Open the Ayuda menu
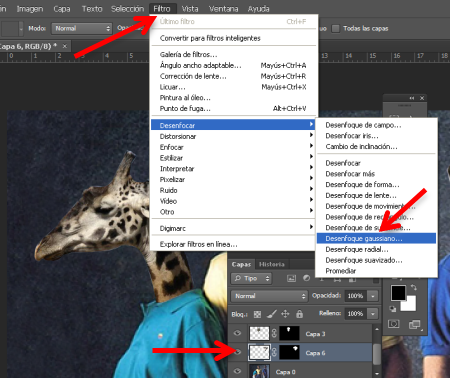The image size is (450, 378). [x=258, y=9]
